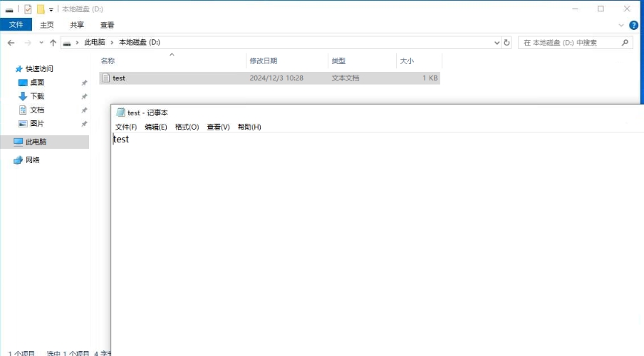Open Explorer help via blue question mark
Image resolution: width=644 pixels, height=356 pixels.
click(x=633, y=25)
